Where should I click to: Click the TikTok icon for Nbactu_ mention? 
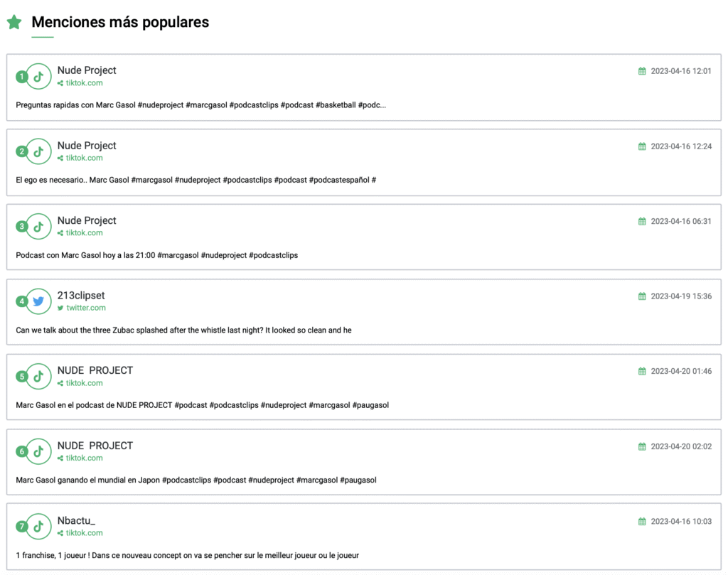pos(39,526)
